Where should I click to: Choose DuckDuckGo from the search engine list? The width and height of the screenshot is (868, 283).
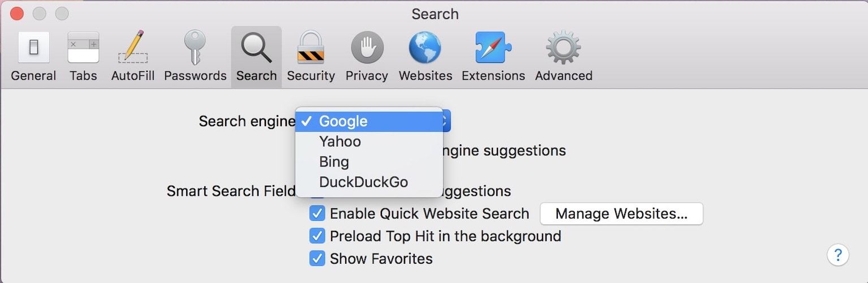coord(363,182)
